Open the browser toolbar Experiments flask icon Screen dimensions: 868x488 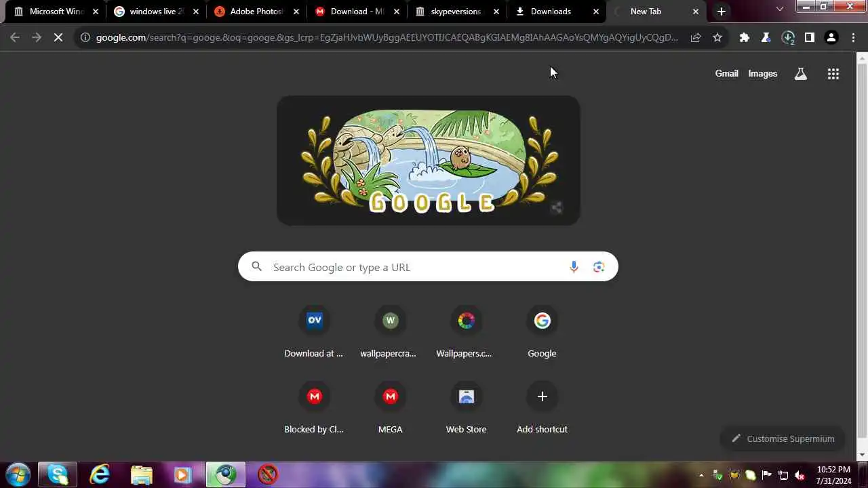tap(766, 37)
